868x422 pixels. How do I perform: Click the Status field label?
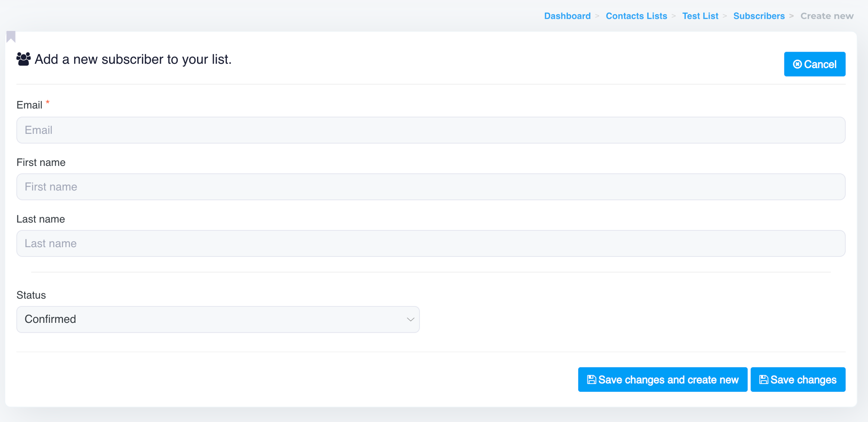(x=31, y=295)
